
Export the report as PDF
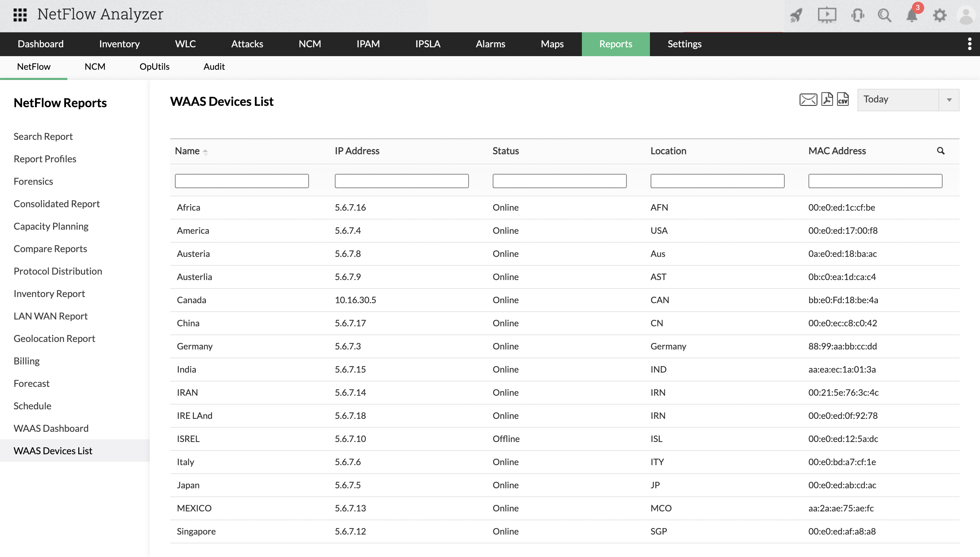[827, 99]
